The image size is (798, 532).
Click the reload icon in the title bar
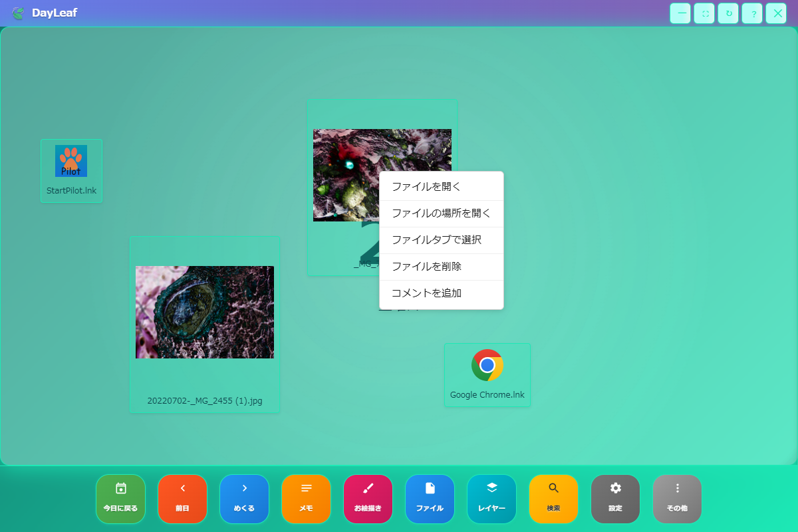728,13
